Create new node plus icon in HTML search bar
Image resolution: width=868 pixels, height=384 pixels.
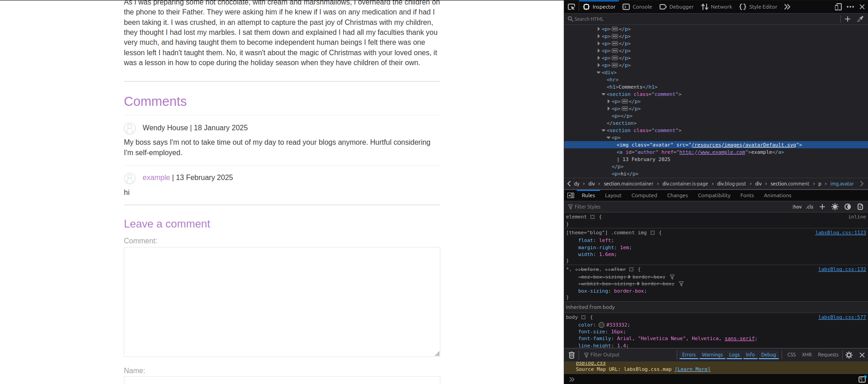(848, 19)
